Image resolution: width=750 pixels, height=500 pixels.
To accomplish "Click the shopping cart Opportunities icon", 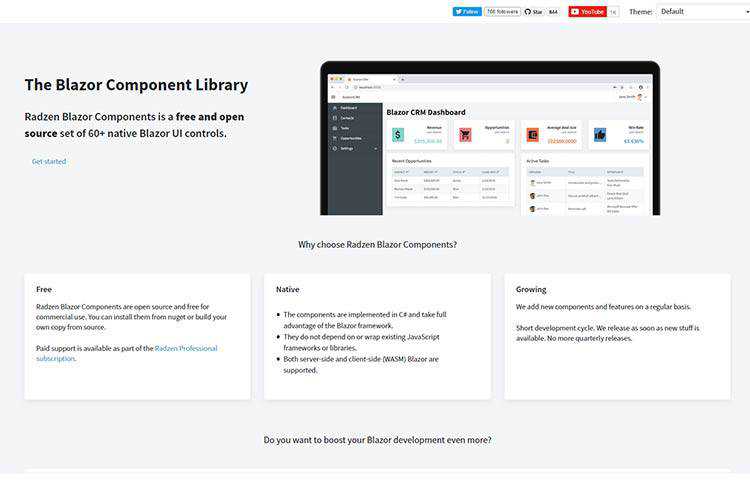I will [x=465, y=135].
